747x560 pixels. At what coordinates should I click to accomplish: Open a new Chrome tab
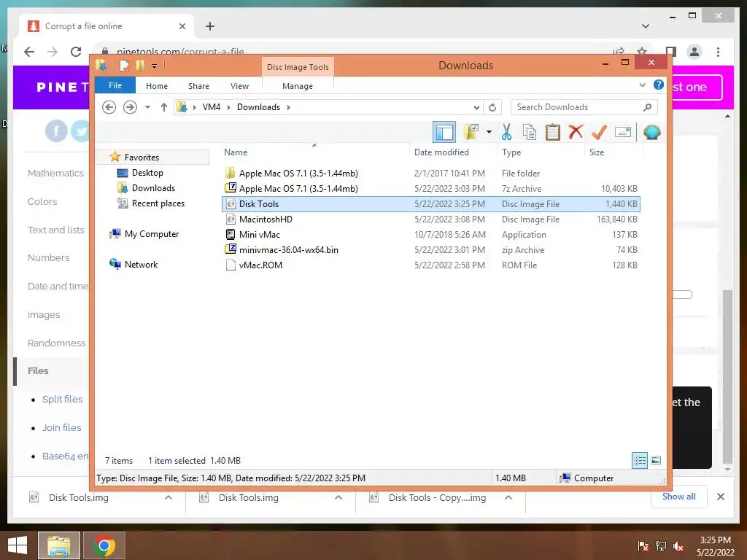[209, 26]
